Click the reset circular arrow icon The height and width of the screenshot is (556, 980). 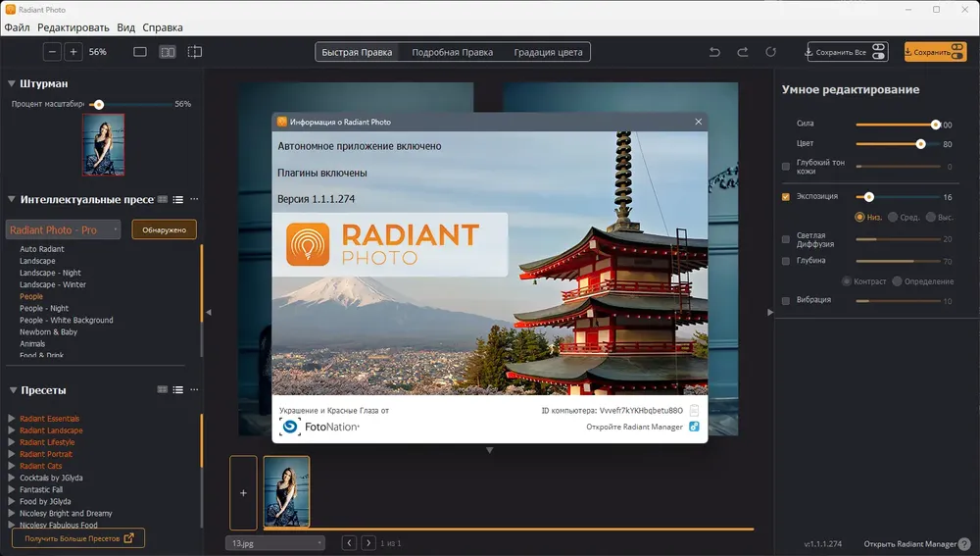point(770,52)
